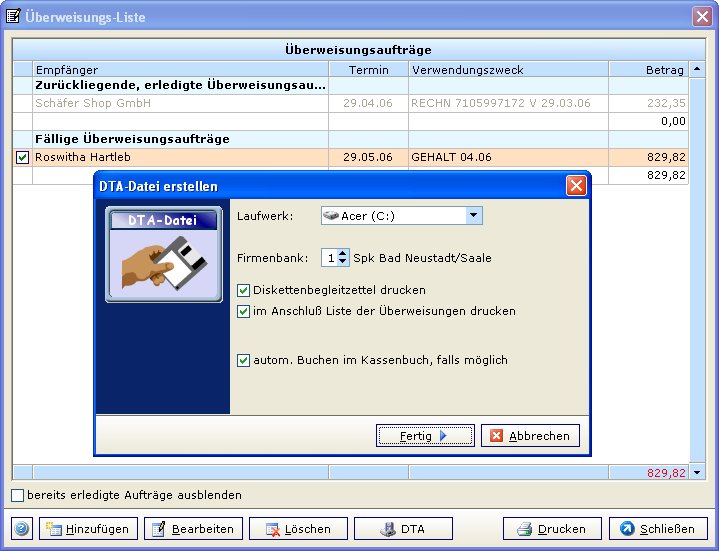The width and height of the screenshot is (719, 551).
Task: Decrease the Firmenbank number with down arrow
Action: [x=344, y=262]
